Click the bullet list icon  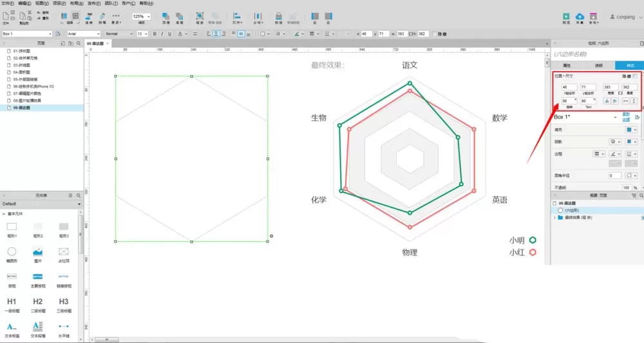tap(194, 34)
